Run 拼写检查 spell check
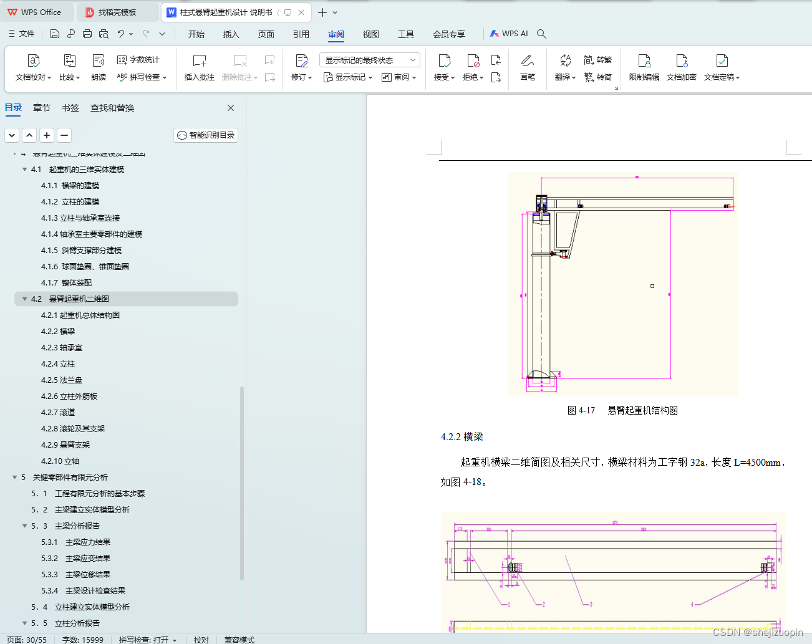This screenshot has width=812, height=644. [142, 77]
